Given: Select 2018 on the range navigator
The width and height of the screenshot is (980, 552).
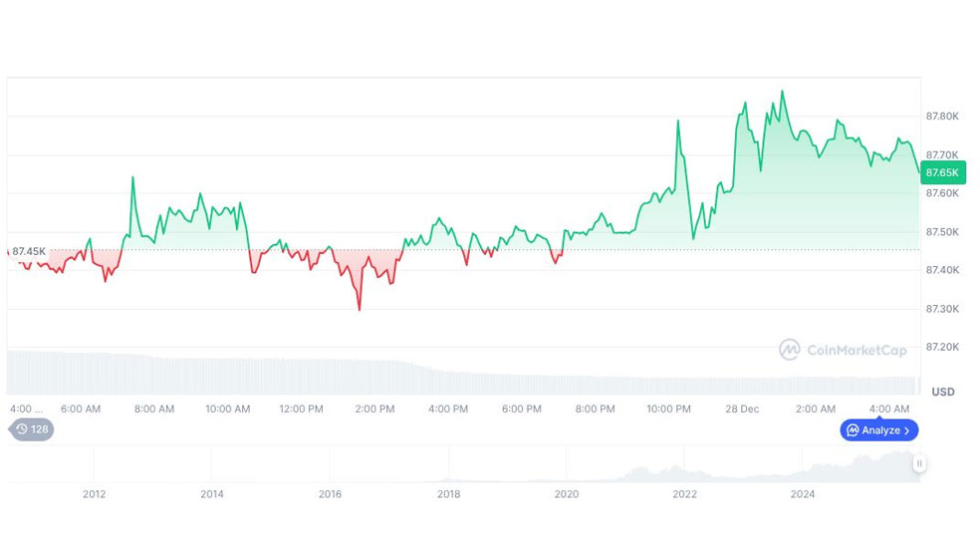Looking at the screenshot, I should [448, 493].
